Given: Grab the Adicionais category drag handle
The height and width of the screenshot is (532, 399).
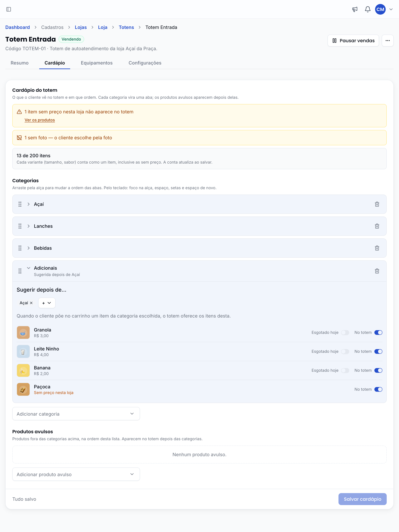Looking at the screenshot, I should pyautogui.click(x=20, y=271).
